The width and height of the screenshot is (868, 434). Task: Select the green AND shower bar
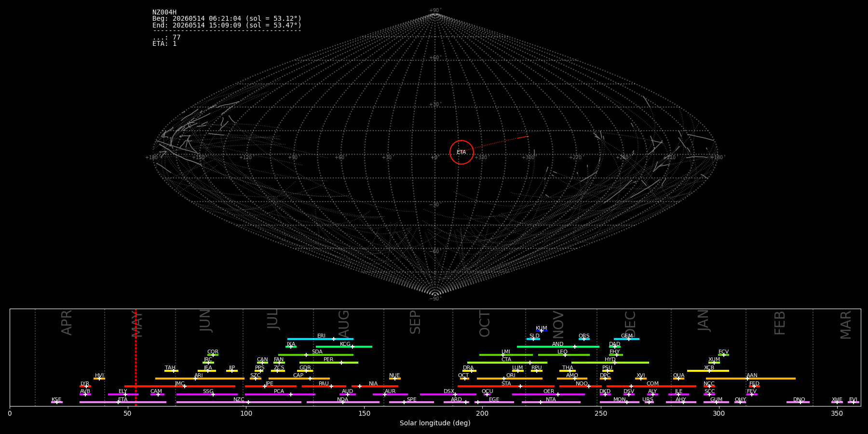click(558, 347)
